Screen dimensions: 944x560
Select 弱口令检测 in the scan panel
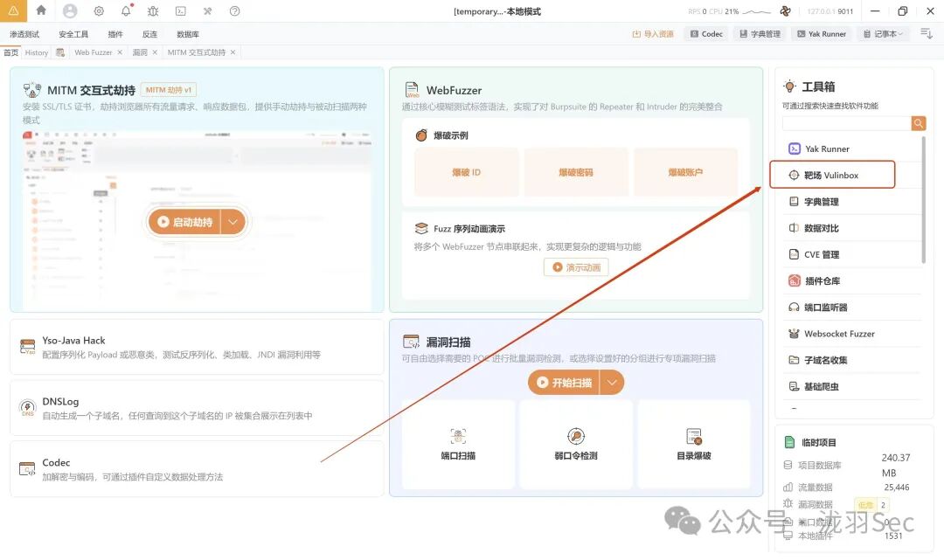(x=576, y=443)
